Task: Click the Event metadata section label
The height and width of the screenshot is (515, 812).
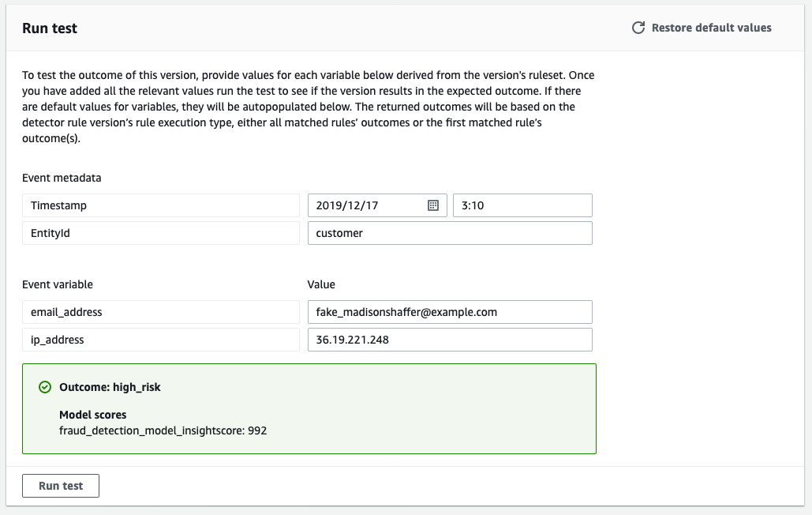Action: tap(62, 178)
